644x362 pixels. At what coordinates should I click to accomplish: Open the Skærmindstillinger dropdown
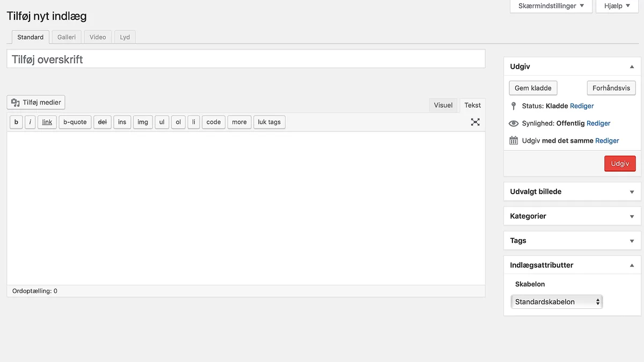pos(551,6)
